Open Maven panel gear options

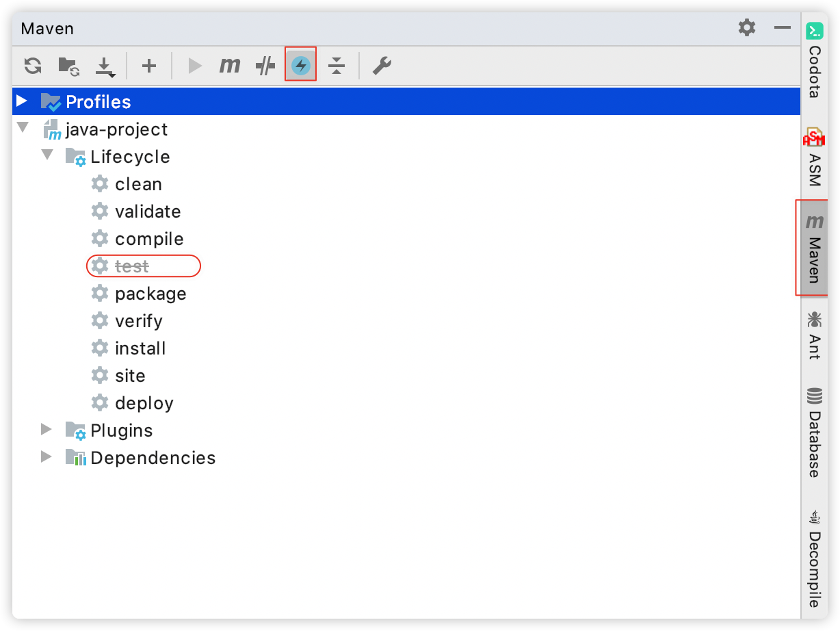click(747, 28)
